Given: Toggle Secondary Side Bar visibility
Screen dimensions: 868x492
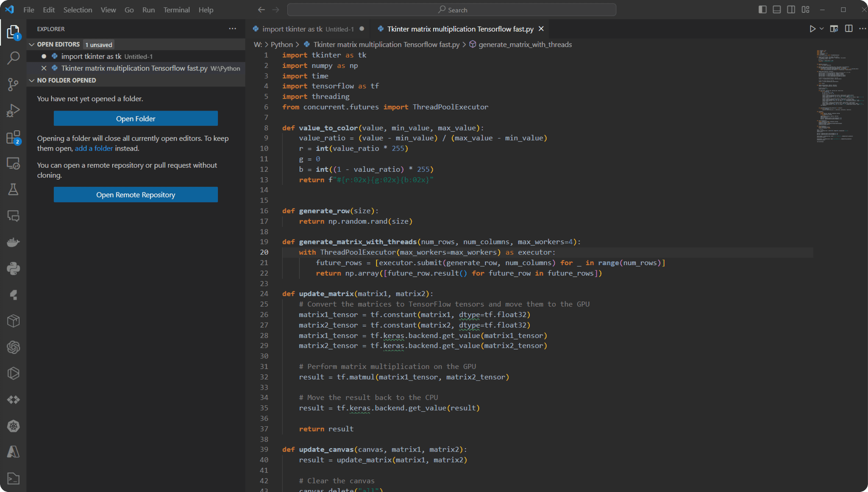Looking at the screenshot, I should click(791, 9).
